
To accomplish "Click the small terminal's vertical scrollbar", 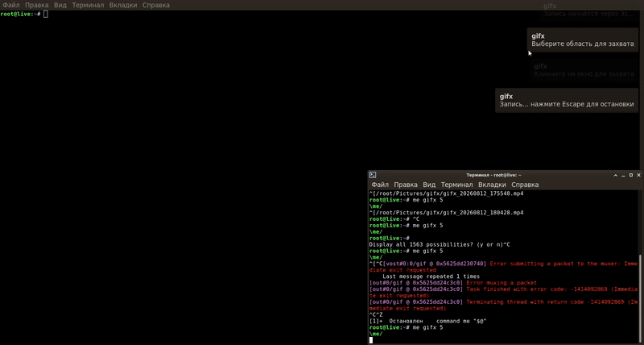I will [x=641, y=299].
